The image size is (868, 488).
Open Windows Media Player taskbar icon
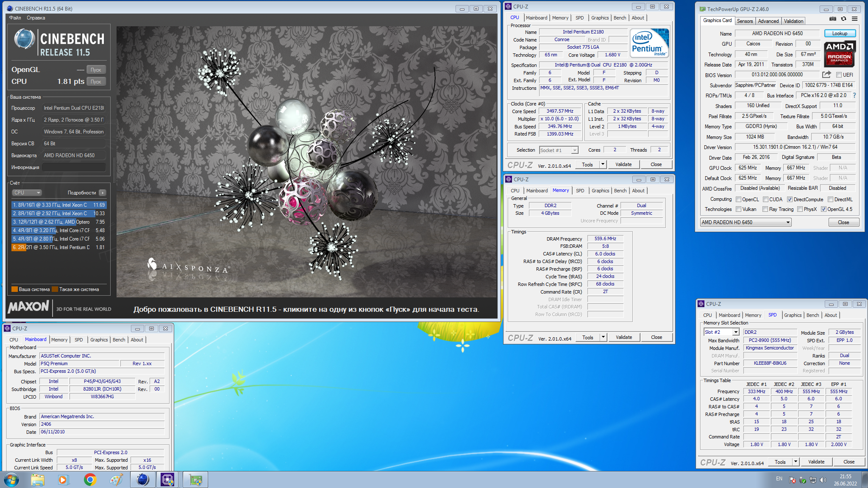[x=63, y=480]
